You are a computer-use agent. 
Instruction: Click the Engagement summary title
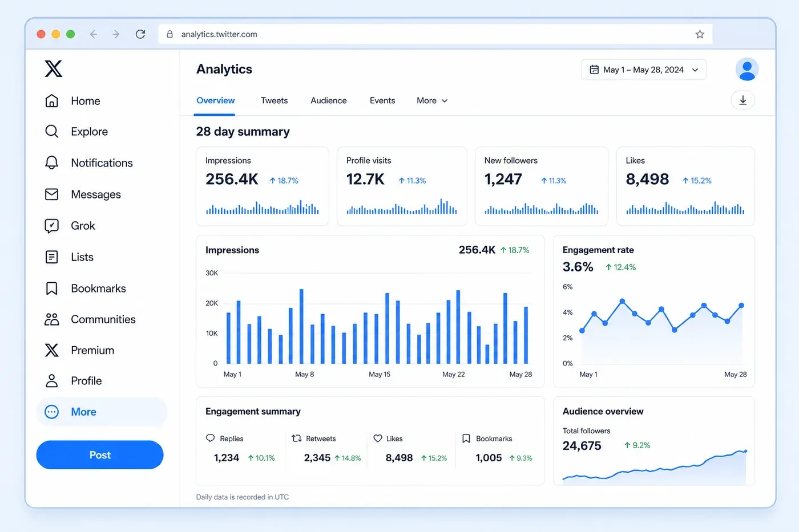(x=253, y=412)
